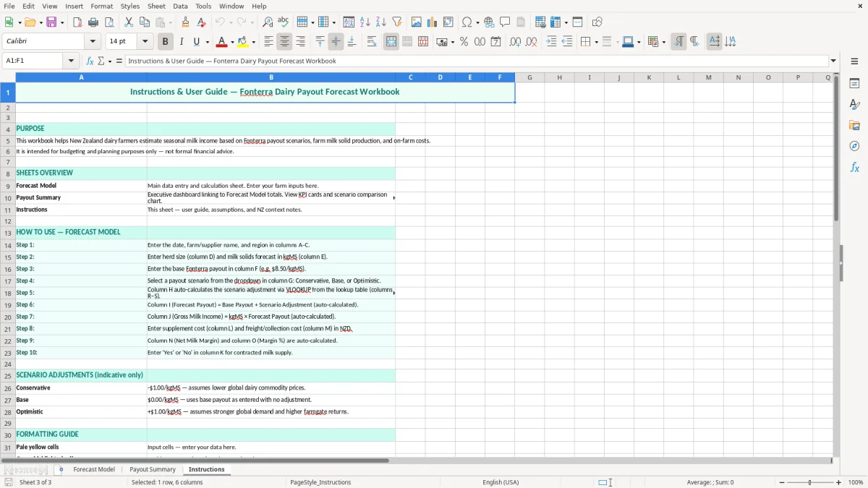The image size is (868, 488).
Task: Apply yellow background color swatch
Action: [244, 42]
